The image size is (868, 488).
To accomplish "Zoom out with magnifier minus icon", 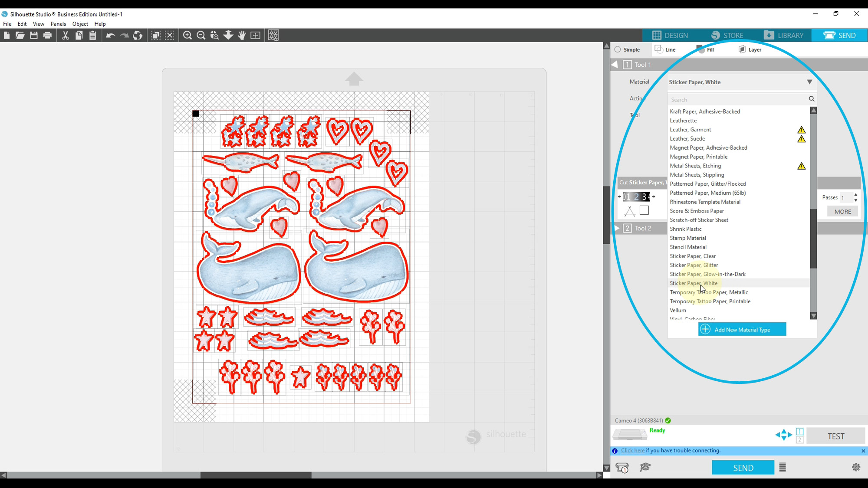I will coord(201,36).
